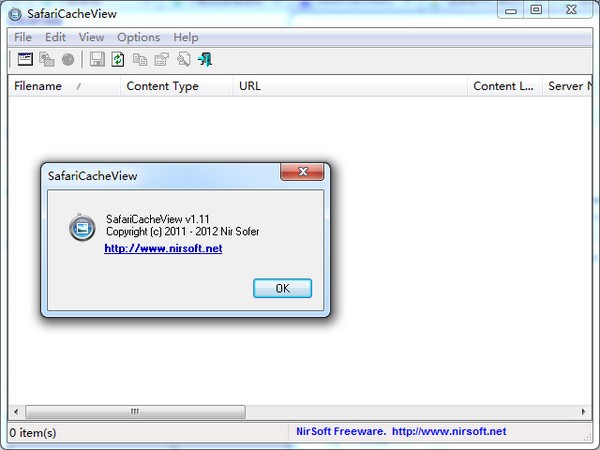Sort by the URL column header
Screen dimensions: 600x450
(350, 86)
